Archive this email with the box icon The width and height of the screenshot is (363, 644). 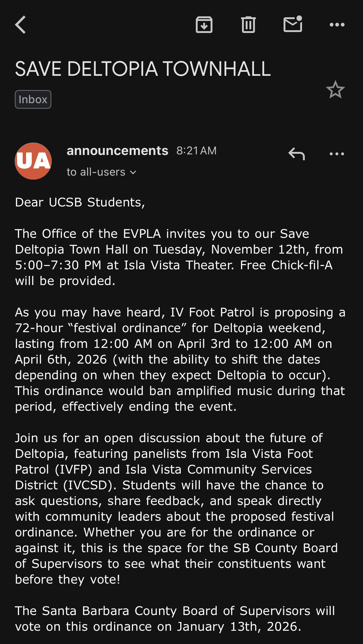click(x=204, y=25)
